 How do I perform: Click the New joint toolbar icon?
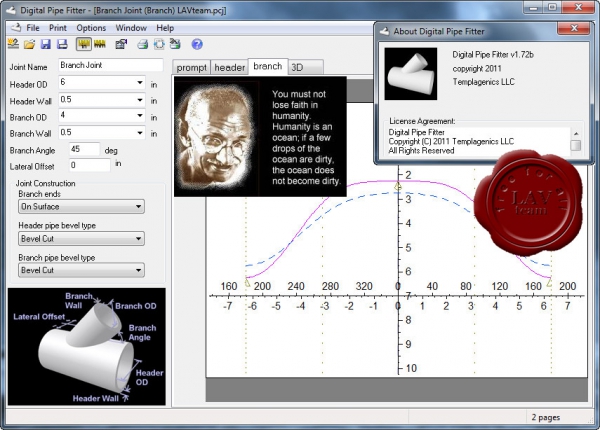[x=13, y=44]
